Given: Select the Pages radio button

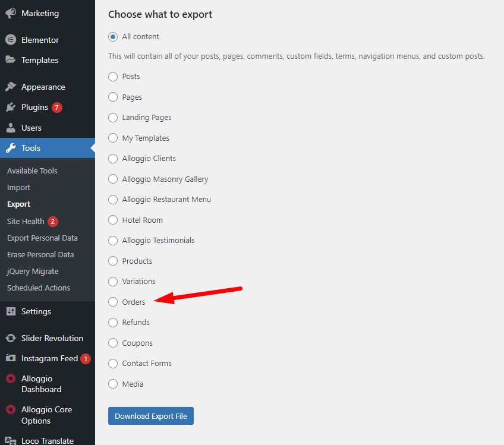Looking at the screenshot, I should click(113, 97).
